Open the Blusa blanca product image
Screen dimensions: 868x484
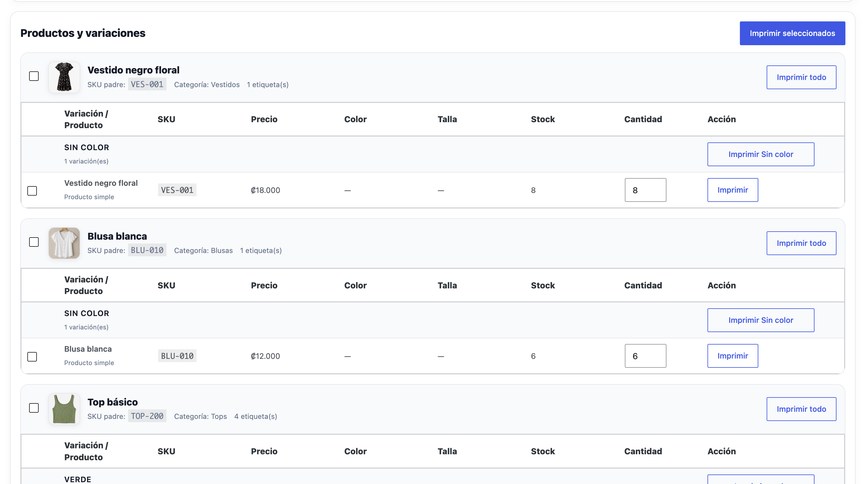(64, 243)
